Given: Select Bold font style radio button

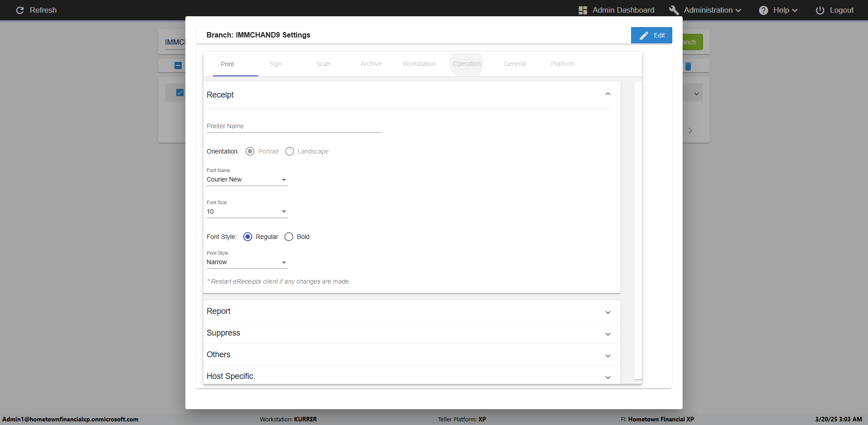Looking at the screenshot, I should (289, 237).
